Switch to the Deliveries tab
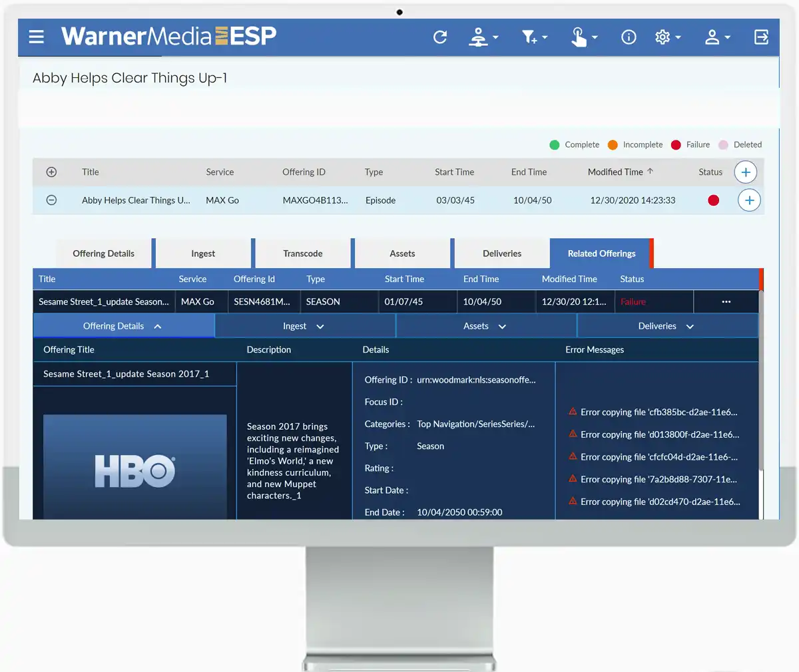 502,253
